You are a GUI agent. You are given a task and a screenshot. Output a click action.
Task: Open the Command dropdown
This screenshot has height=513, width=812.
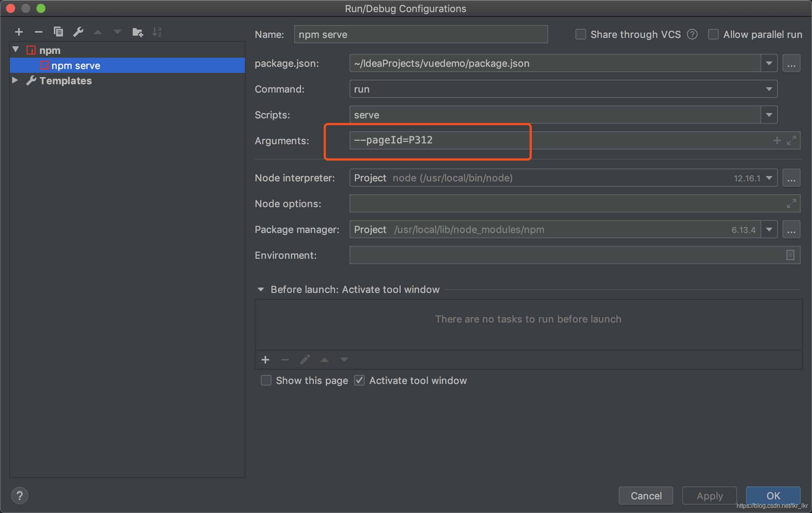[769, 89]
